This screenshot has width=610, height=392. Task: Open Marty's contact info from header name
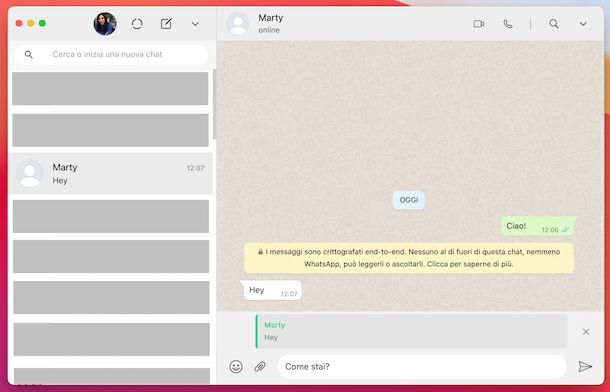(x=271, y=18)
